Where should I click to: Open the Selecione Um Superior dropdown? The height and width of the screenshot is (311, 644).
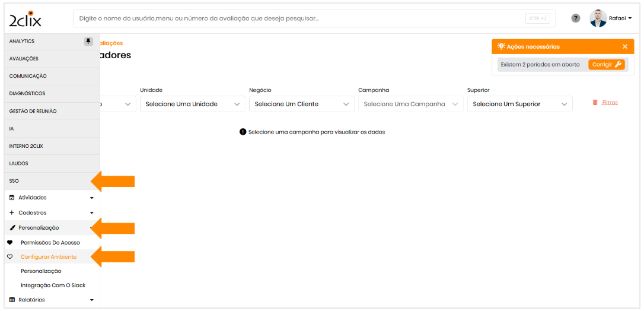click(519, 104)
